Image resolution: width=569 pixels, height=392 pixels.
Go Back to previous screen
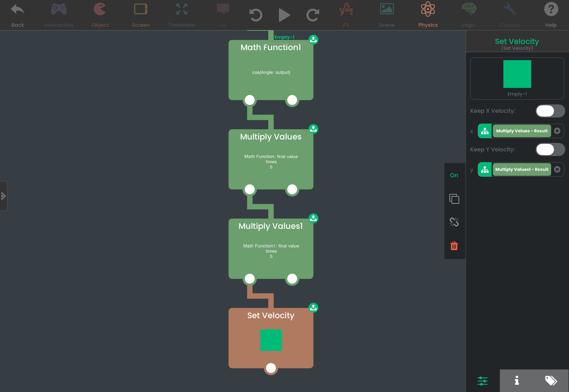pyautogui.click(x=18, y=15)
